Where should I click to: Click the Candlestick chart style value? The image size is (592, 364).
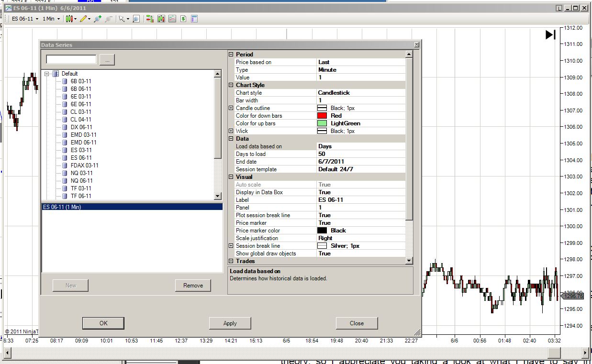pyautogui.click(x=361, y=93)
